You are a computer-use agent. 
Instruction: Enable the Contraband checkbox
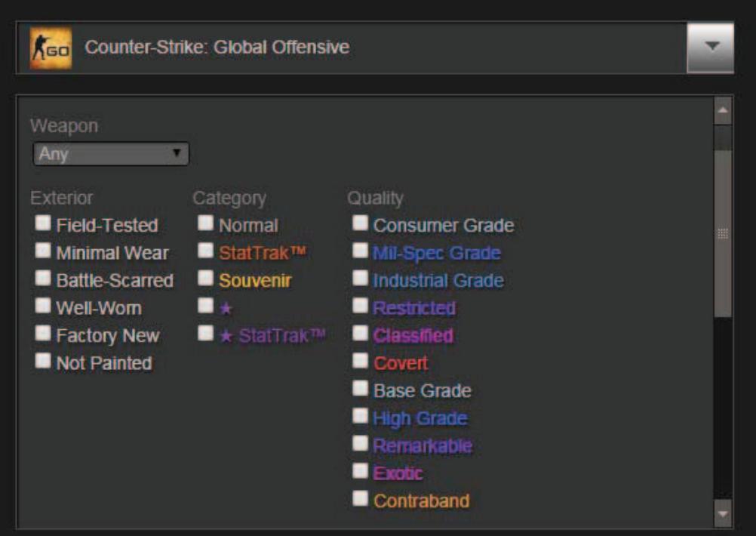coord(360,498)
